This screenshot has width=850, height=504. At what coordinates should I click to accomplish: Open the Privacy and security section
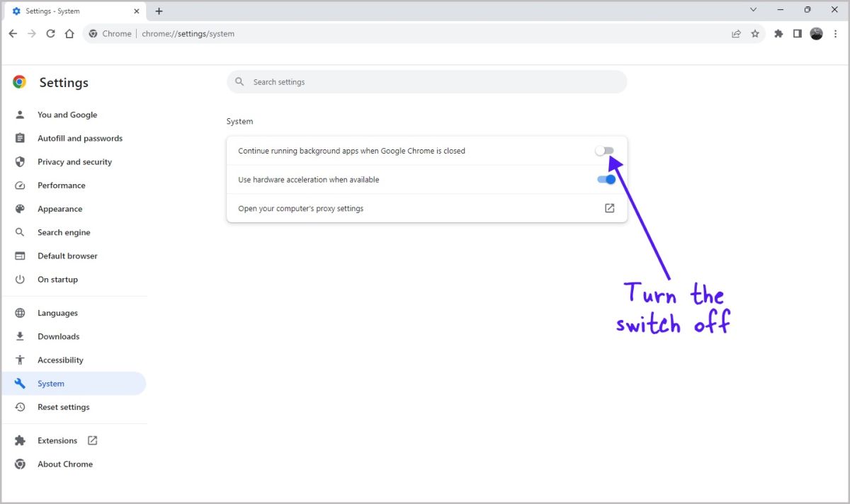[x=74, y=161]
